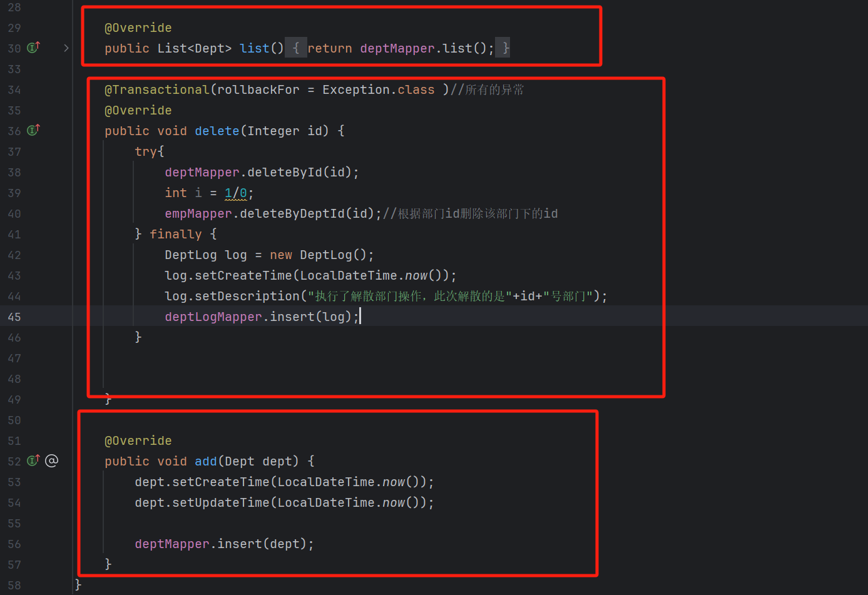Image resolution: width=868 pixels, height=595 pixels.
Task: Click the comment '//所有的异常'
Action: coord(488,89)
